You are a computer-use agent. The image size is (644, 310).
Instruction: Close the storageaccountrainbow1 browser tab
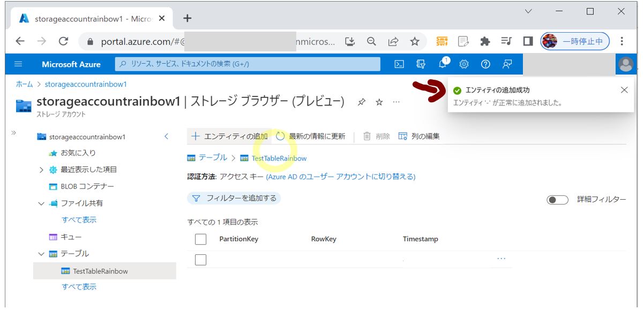tap(162, 18)
